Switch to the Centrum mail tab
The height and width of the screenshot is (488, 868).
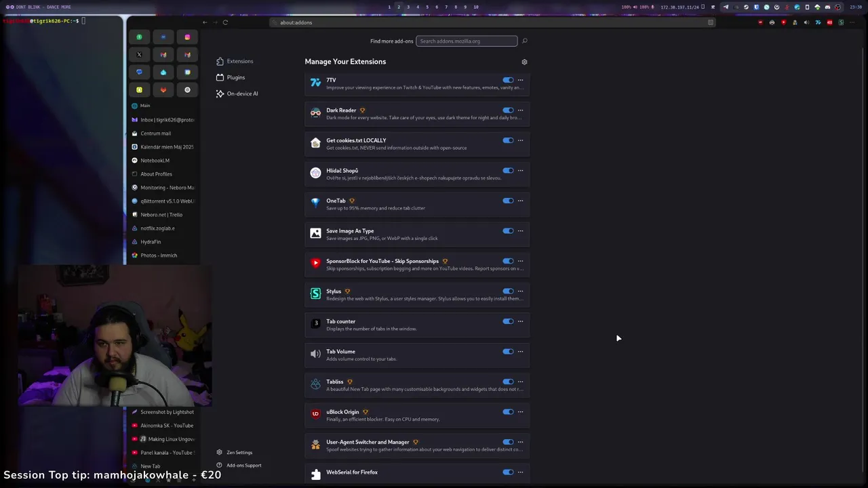tap(163, 134)
